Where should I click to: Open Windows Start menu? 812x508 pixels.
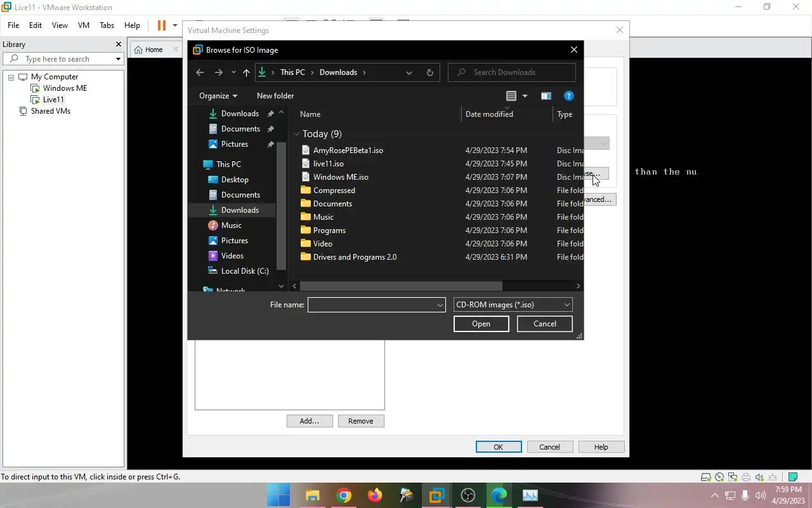point(278,495)
